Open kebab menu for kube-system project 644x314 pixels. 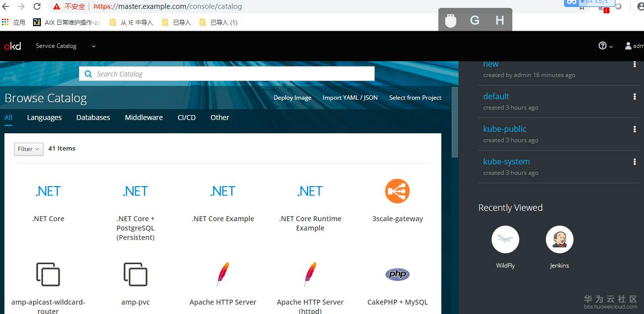[x=635, y=162]
